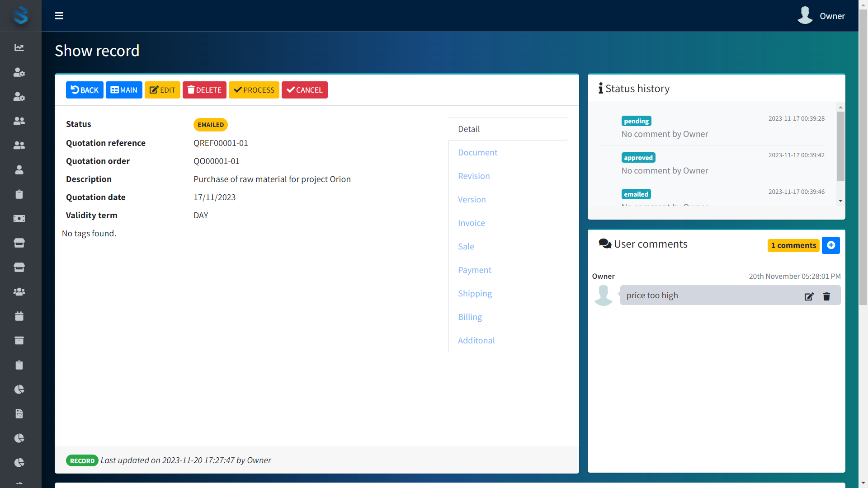The height and width of the screenshot is (488, 868).
Task: Click the add comment plus icon
Action: 831,245
